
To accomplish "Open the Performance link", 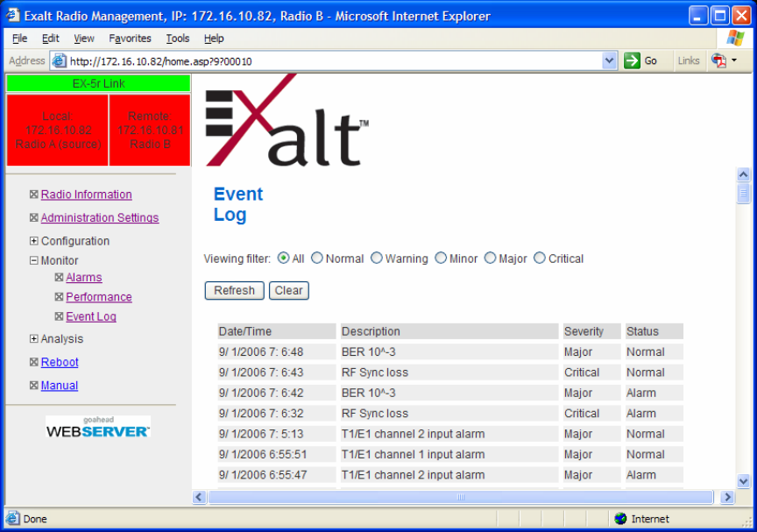I will [x=99, y=296].
